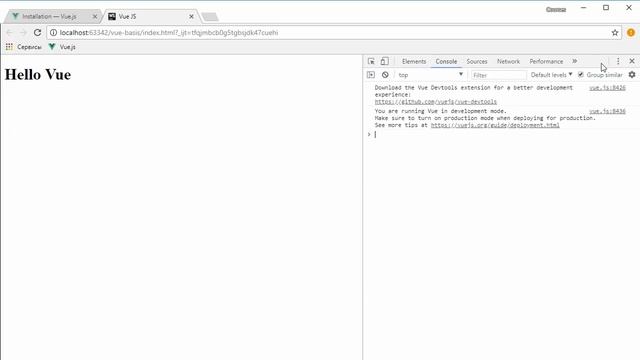Click the Chrome profile name button
Viewport: 640px width, 360px height.
pos(556,9)
